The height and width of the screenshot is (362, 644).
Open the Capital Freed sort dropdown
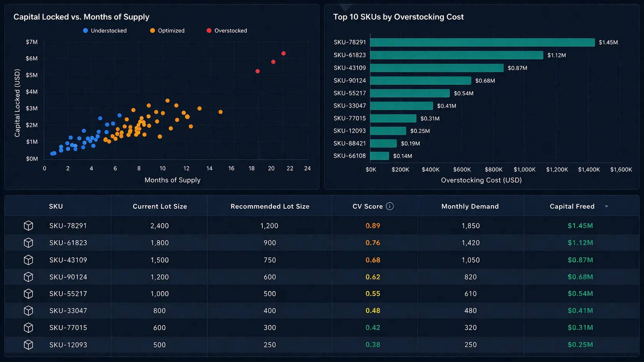[x=606, y=206]
